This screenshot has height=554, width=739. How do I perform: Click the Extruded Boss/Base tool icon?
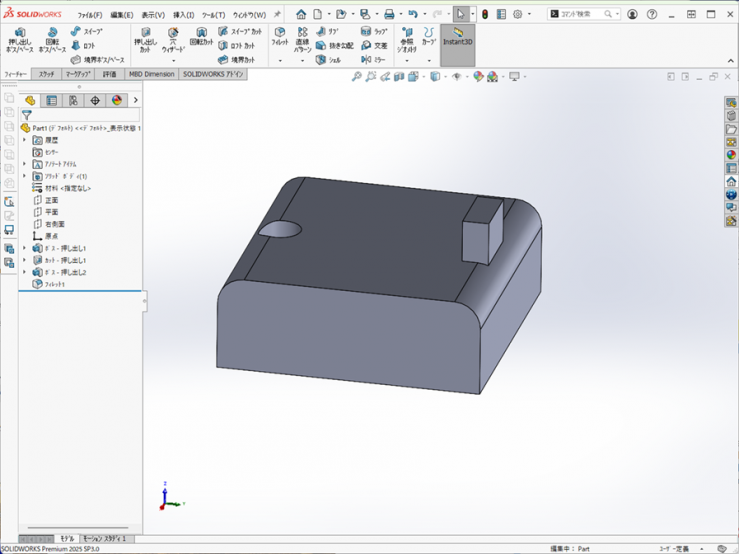tap(19, 34)
